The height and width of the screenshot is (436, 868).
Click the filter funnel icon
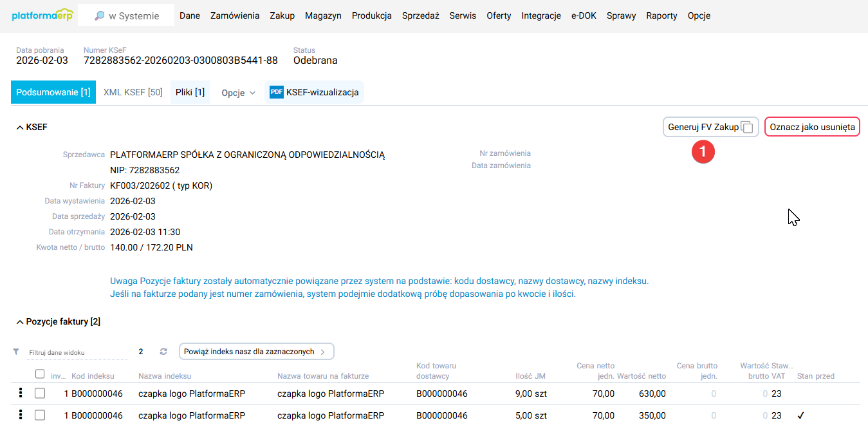pos(16,352)
